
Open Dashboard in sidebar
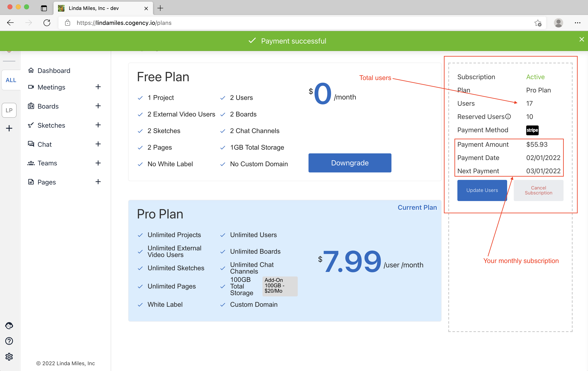pyautogui.click(x=54, y=70)
